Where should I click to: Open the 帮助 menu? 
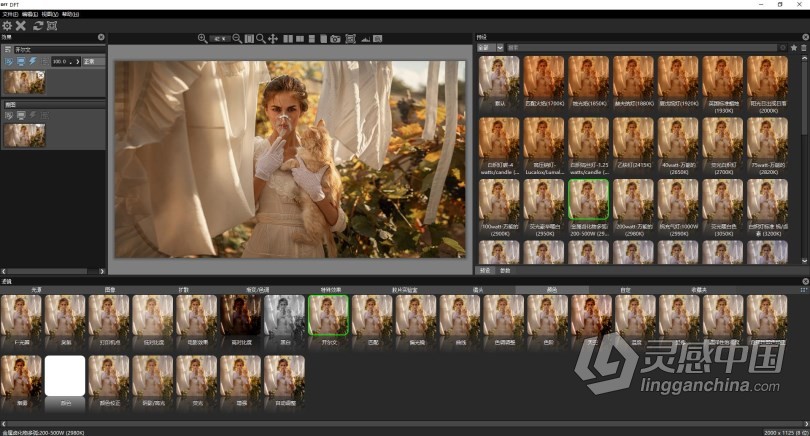pos(70,14)
